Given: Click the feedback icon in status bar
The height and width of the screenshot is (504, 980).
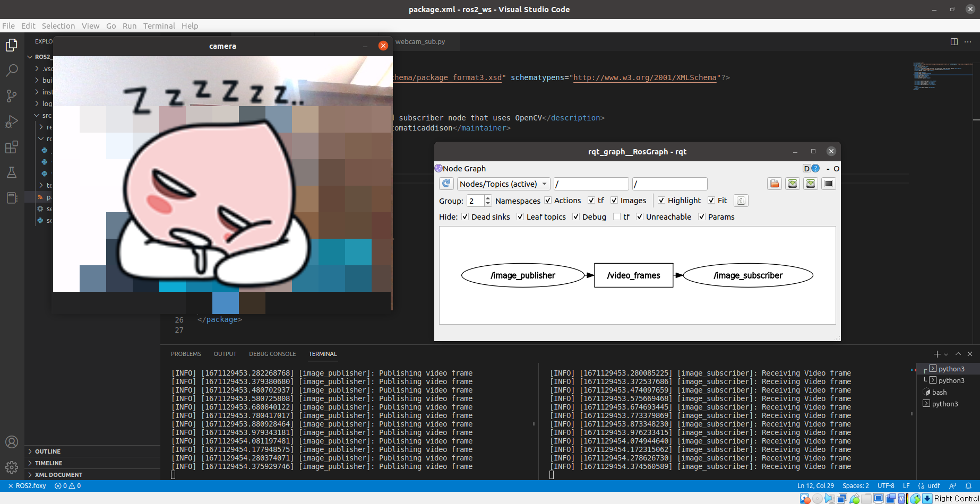Looking at the screenshot, I should tap(952, 485).
